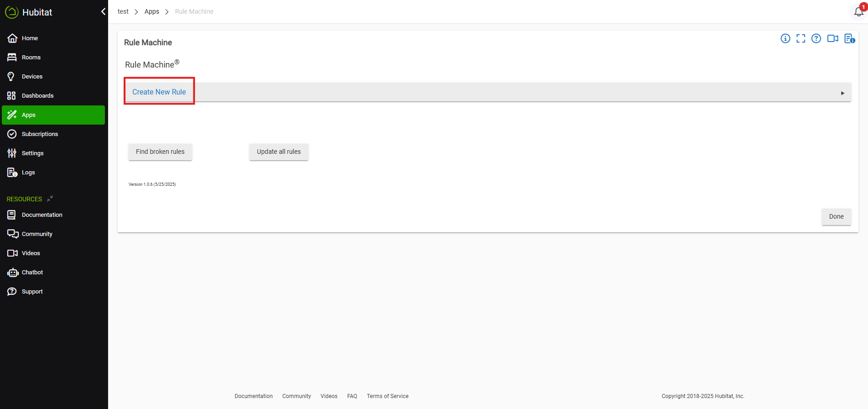Click the Hubitat brand name

(x=37, y=12)
